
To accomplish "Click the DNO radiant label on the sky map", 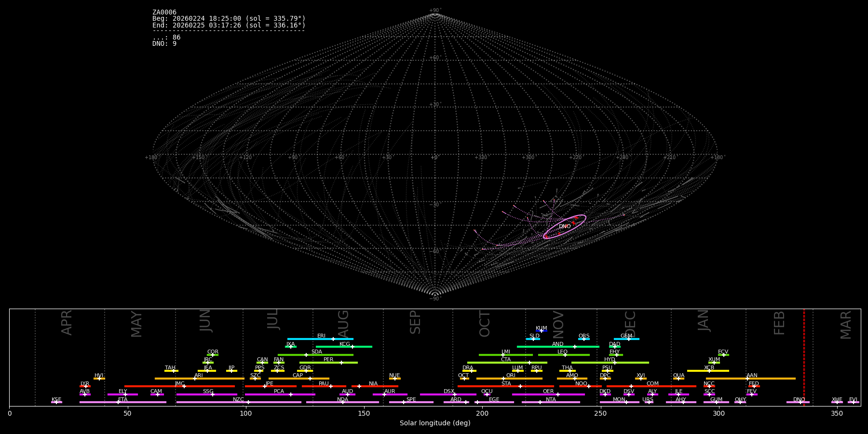I will pyautogui.click(x=565, y=227).
